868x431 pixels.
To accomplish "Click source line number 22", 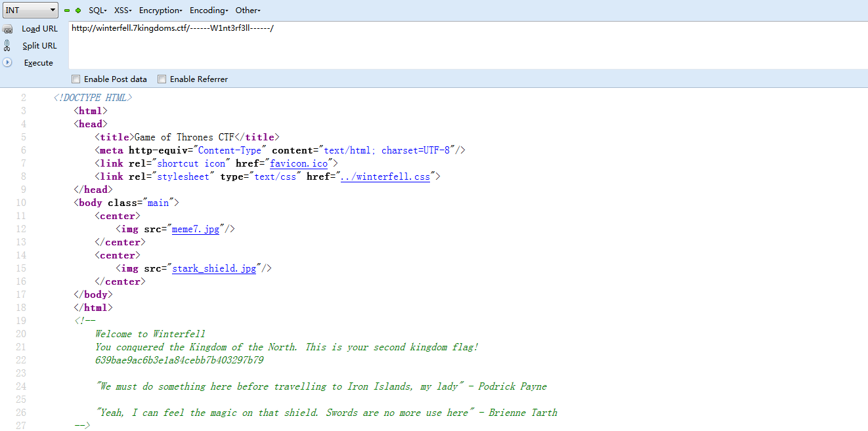I will pos(21,360).
